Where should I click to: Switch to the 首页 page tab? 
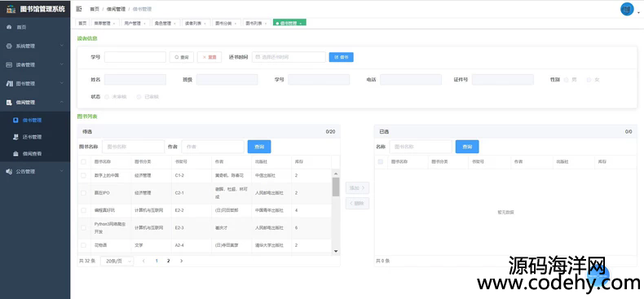tap(82, 24)
